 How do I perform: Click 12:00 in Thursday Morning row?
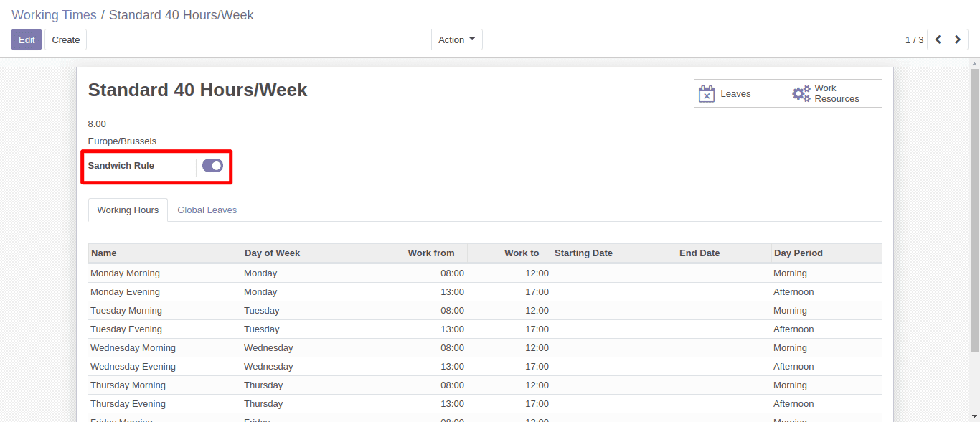537,385
